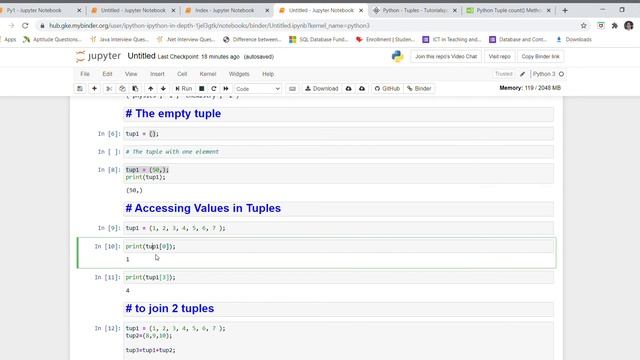This screenshot has height=360, width=640.
Task: Restart the kernel icon
Action: [213, 89]
